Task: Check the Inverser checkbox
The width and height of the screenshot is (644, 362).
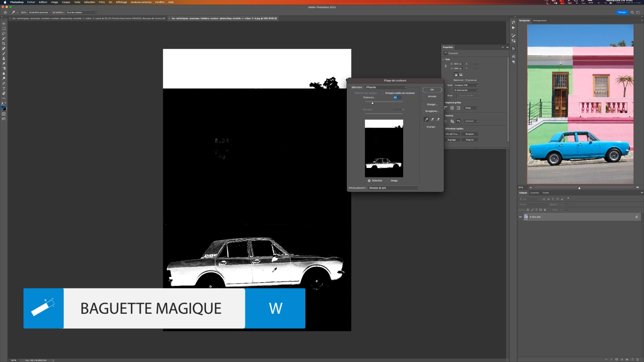Action: coord(424,127)
